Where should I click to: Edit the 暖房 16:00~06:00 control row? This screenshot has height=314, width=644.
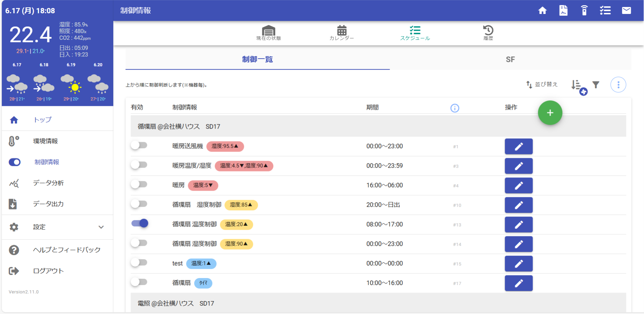pyautogui.click(x=519, y=185)
